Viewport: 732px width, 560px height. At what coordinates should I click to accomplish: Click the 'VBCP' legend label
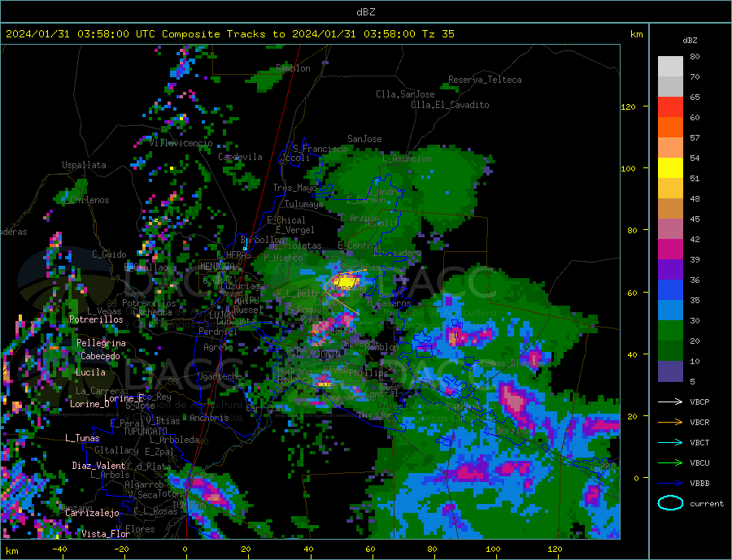click(x=699, y=402)
